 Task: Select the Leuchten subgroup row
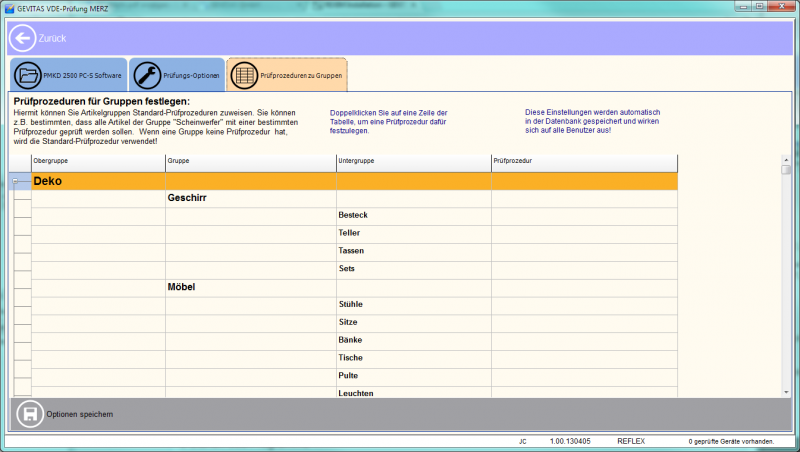pyautogui.click(x=354, y=392)
